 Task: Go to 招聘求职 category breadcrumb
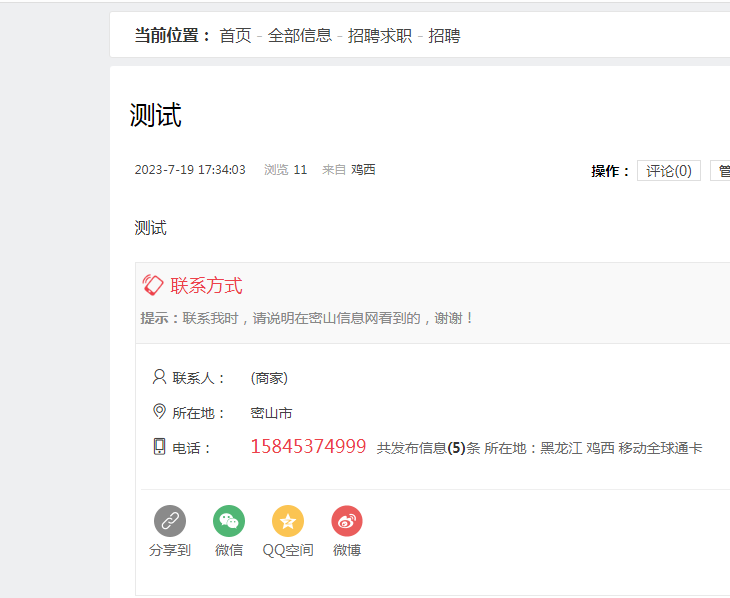tap(379, 36)
